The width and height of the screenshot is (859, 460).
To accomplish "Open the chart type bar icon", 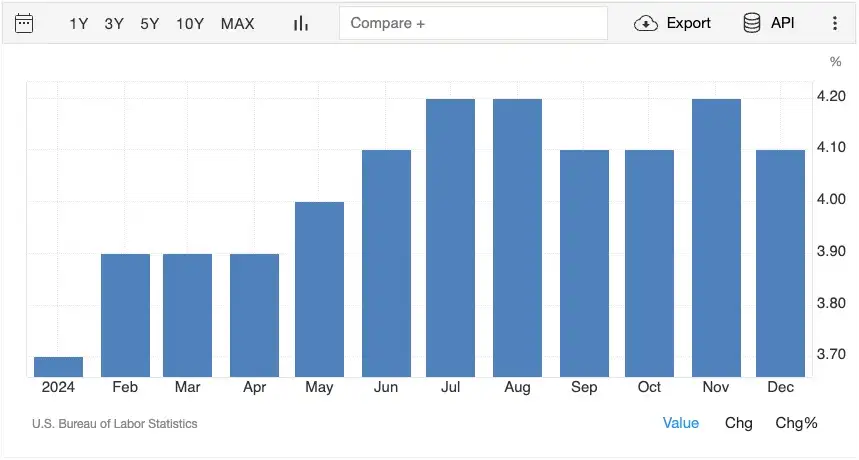I will tap(300, 23).
